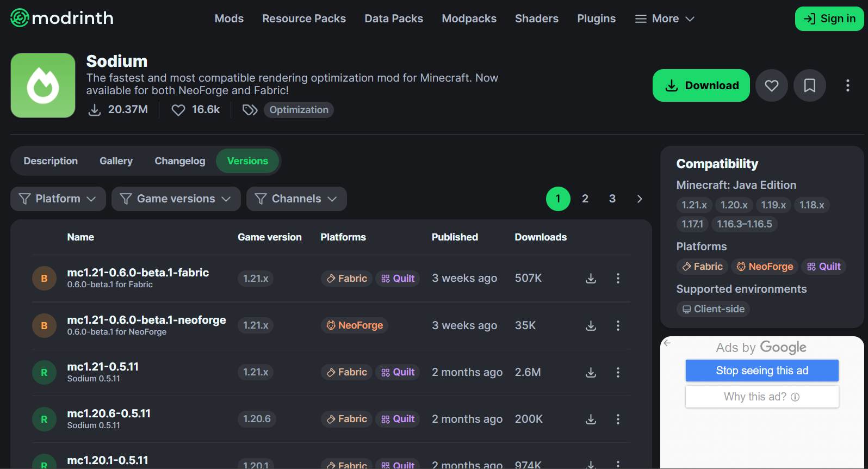Expand the Channels filter dropdown
Image resolution: width=868 pixels, height=469 pixels.
coord(296,199)
